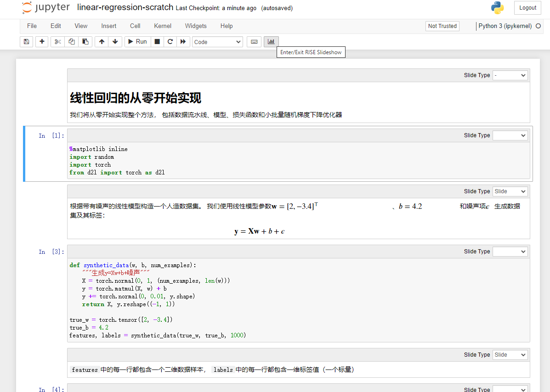Run the selected cell
The width and height of the screenshot is (550, 392).
137,42
